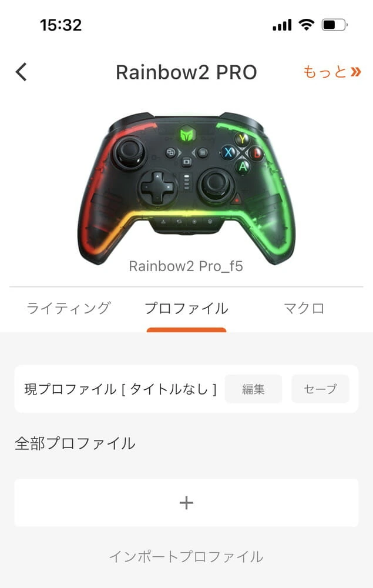Tap the right joystick on controller
The width and height of the screenshot is (373, 588).
214,185
